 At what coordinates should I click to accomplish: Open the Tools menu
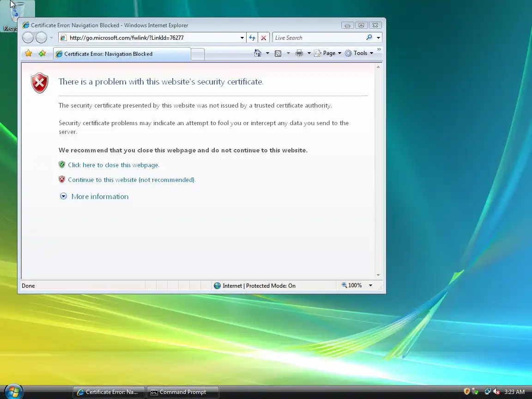click(x=359, y=53)
